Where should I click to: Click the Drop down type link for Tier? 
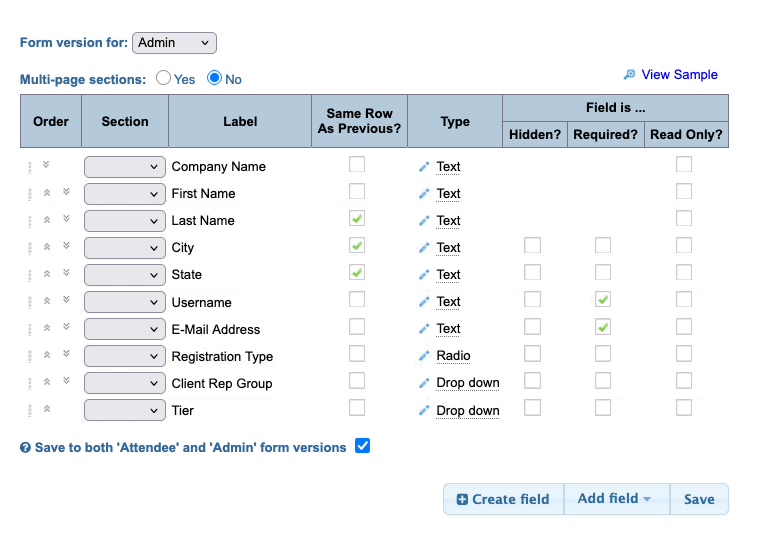468,411
